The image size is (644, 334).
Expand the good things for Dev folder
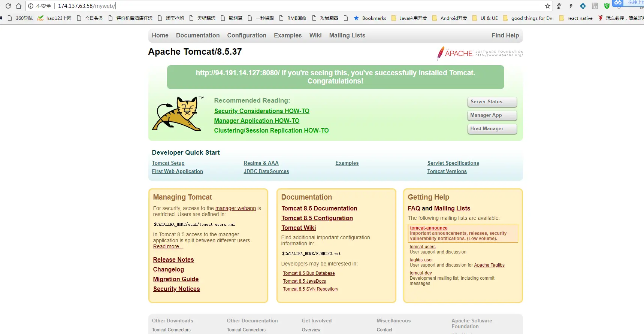[528, 18]
